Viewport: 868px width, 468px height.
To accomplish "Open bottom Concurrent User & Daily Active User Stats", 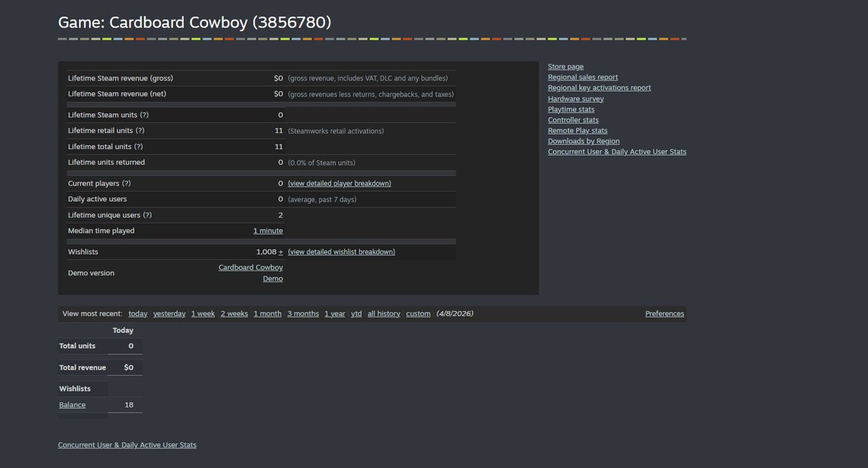I will (x=127, y=445).
